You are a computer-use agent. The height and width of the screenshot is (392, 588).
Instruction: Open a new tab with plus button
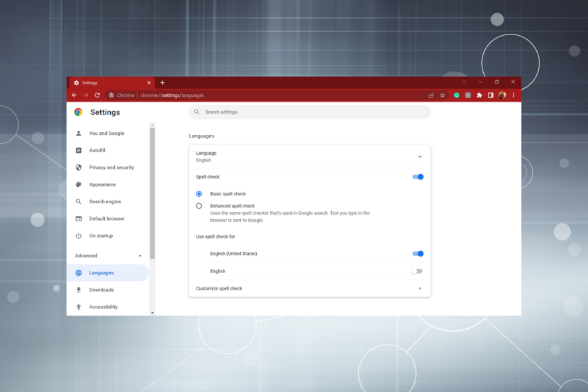click(x=163, y=82)
